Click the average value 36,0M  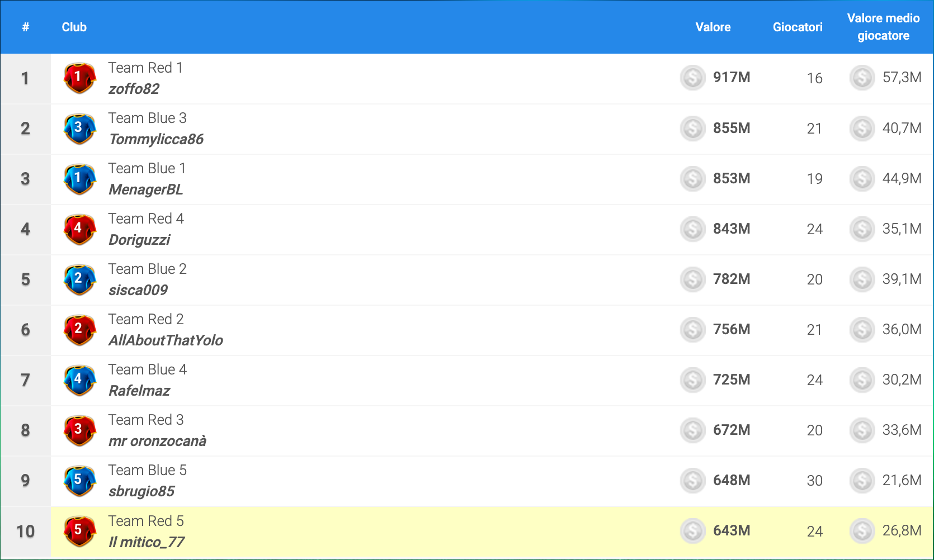(x=902, y=329)
